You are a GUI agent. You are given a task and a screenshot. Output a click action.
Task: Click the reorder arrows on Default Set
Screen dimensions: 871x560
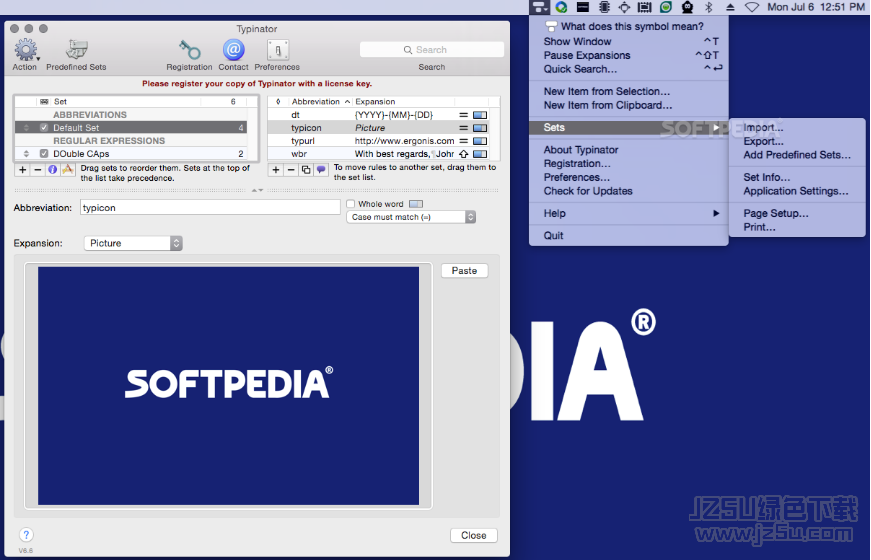pyautogui.click(x=26, y=128)
